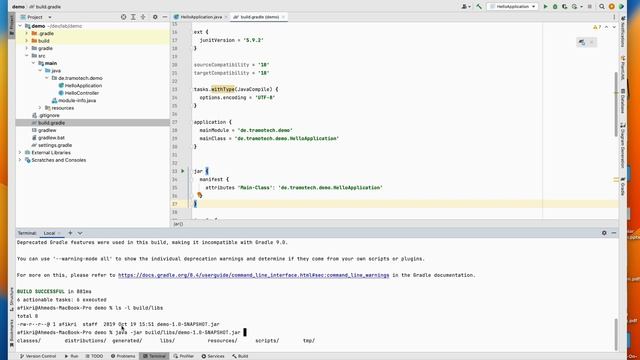Run with Coverage icon in toolbar
The width and height of the screenshot is (640, 360).
tap(565, 7)
